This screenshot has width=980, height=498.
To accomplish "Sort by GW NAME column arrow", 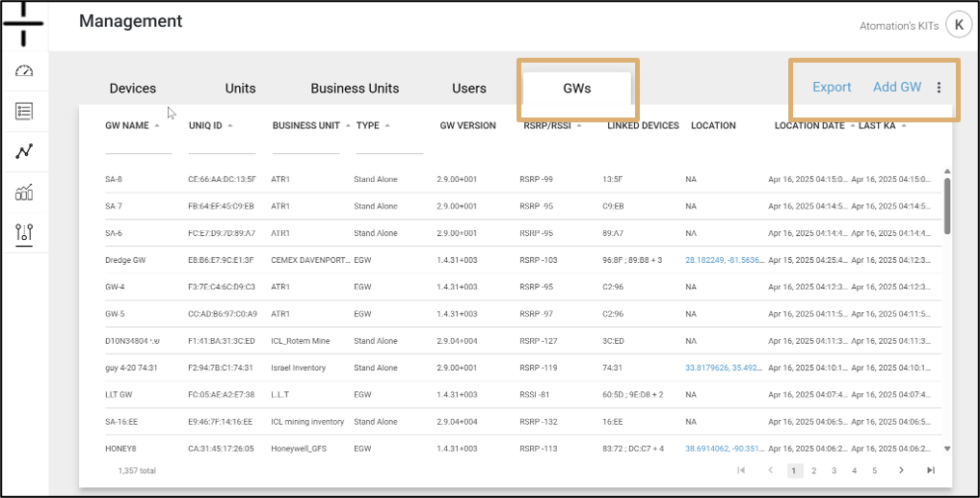I will click(156, 125).
